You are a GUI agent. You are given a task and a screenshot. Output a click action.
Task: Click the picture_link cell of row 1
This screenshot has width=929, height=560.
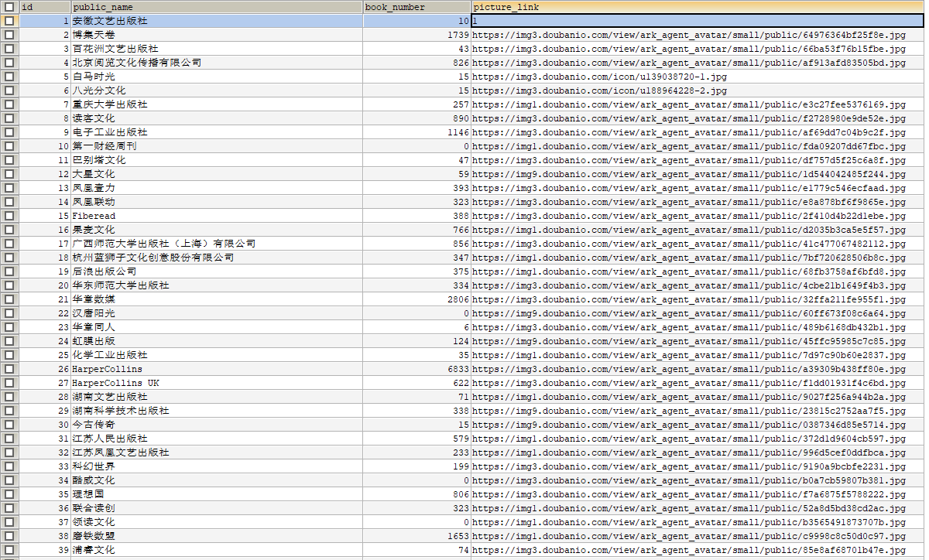click(x=698, y=21)
